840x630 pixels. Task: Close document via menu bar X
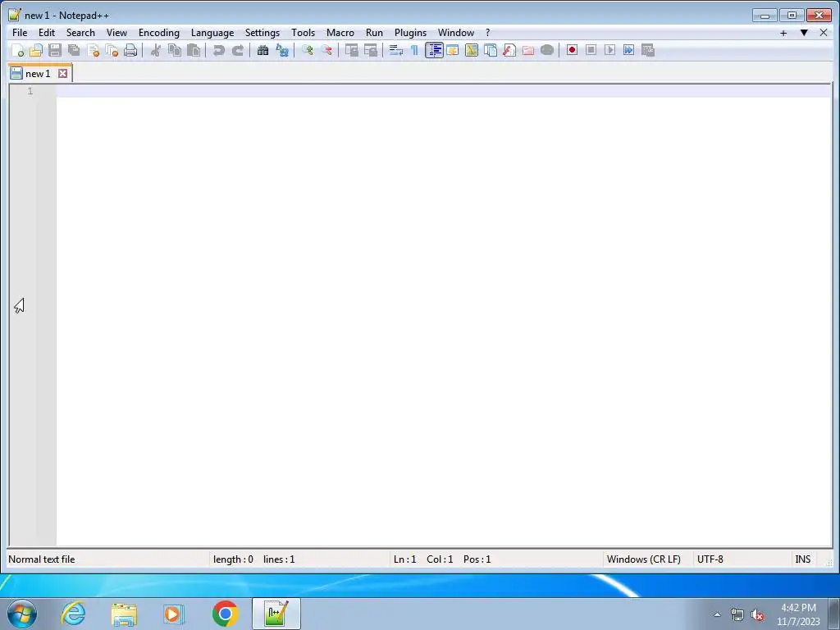(824, 33)
